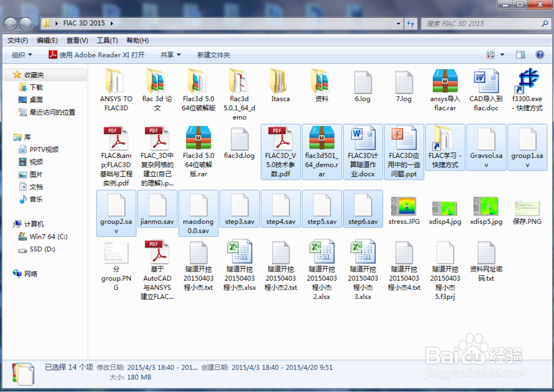Go back to previous folder
The height and width of the screenshot is (392, 554).
pos(11,24)
